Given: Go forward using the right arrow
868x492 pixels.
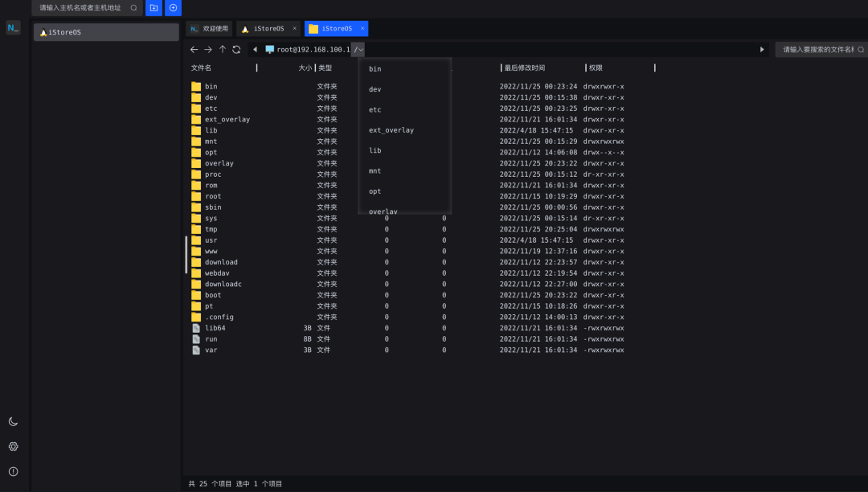Looking at the screenshot, I should (x=208, y=50).
